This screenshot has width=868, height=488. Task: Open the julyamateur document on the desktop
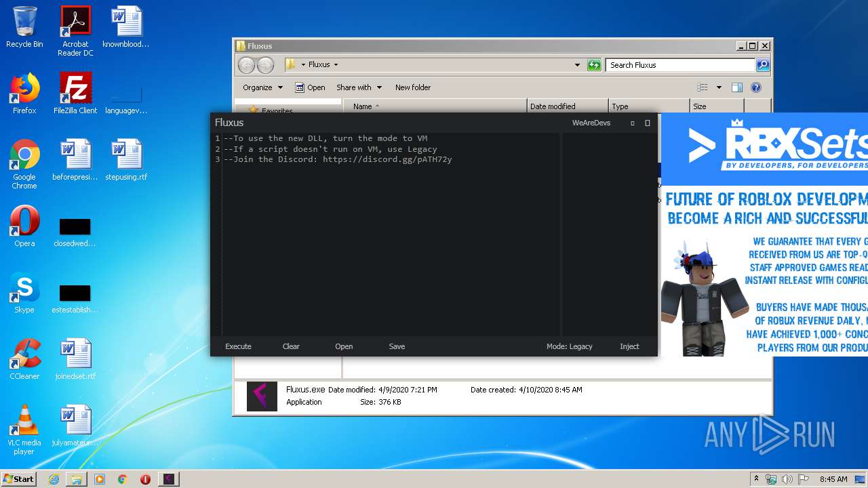pos(75,426)
